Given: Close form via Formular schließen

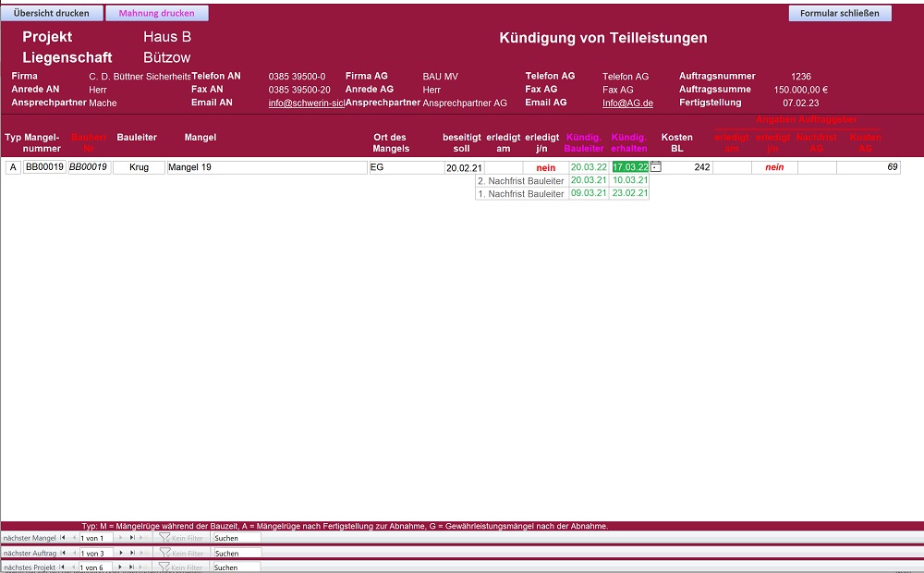Looking at the screenshot, I should pyautogui.click(x=840, y=13).
